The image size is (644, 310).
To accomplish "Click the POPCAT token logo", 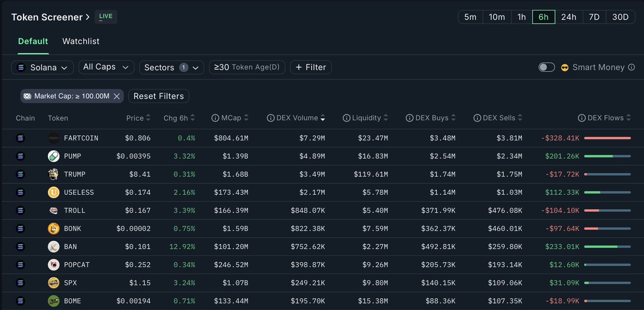I will click(x=53, y=265).
